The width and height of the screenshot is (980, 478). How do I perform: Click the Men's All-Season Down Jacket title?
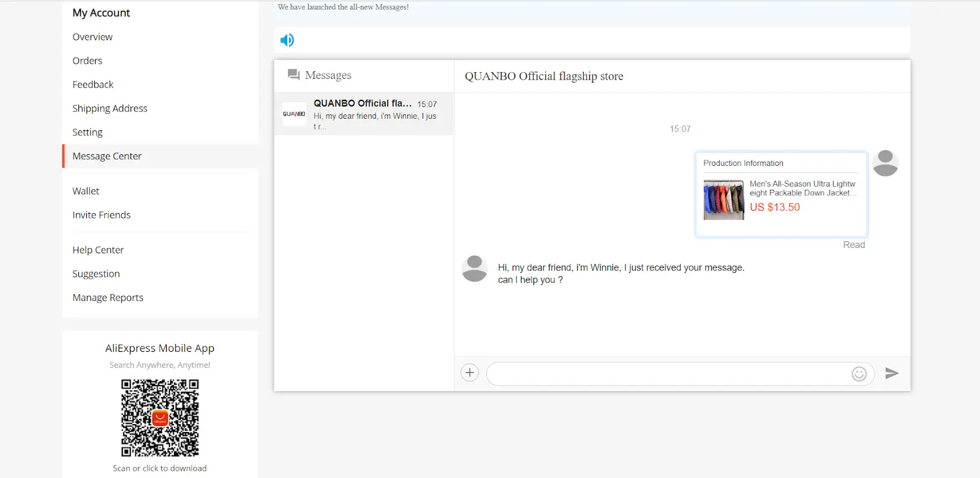point(802,188)
